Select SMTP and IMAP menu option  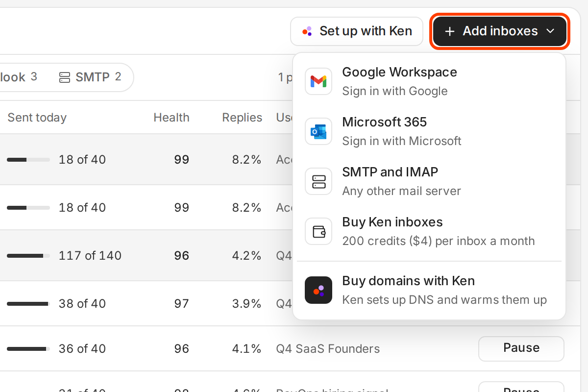[429, 181]
